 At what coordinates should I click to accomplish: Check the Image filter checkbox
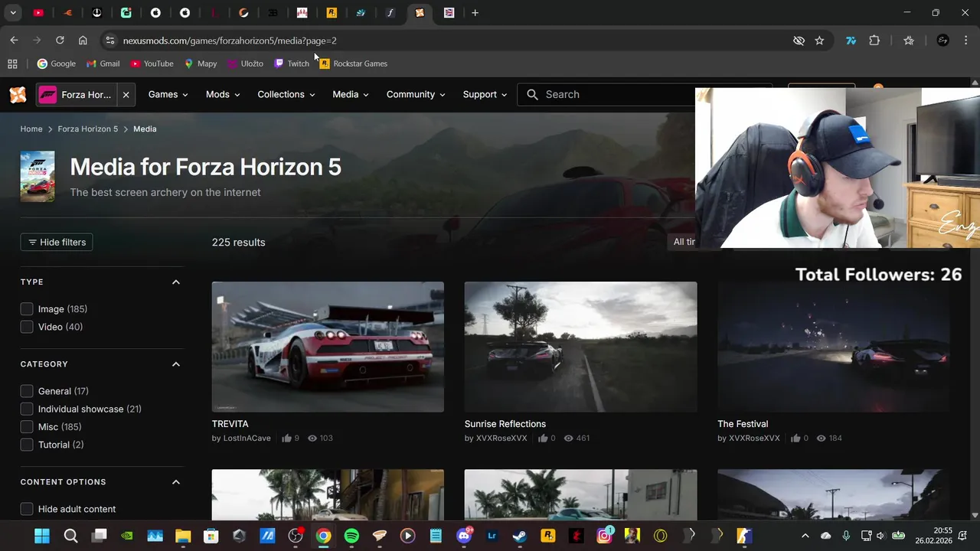pyautogui.click(x=27, y=309)
